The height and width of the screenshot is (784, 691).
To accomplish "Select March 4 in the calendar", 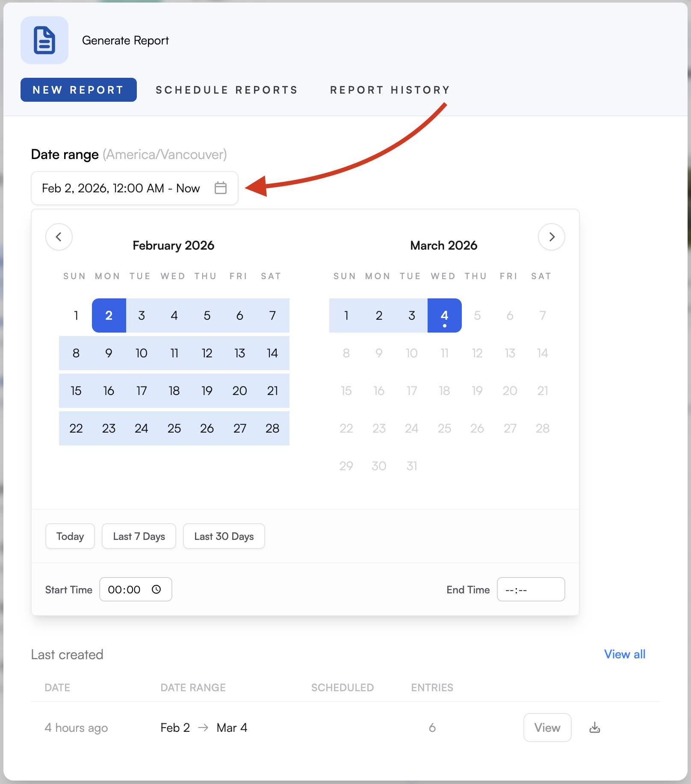I will click(x=445, y=315).
